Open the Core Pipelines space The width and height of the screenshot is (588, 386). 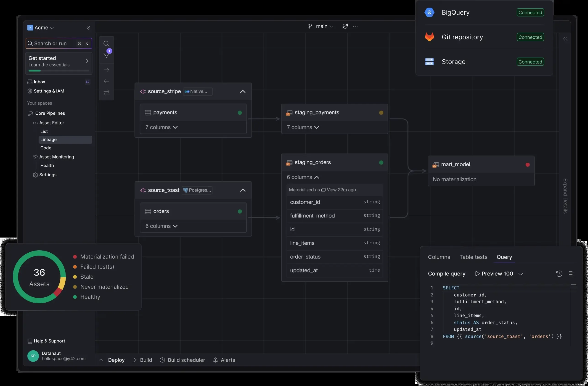click(47, 113)
